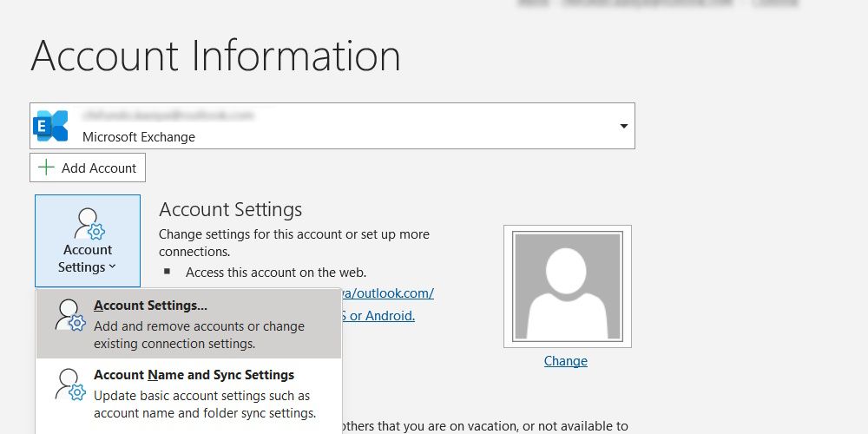Click the Microsoft Exchange logo icon
Viewport: 868px width, 434px height.
tap(51, 126)
